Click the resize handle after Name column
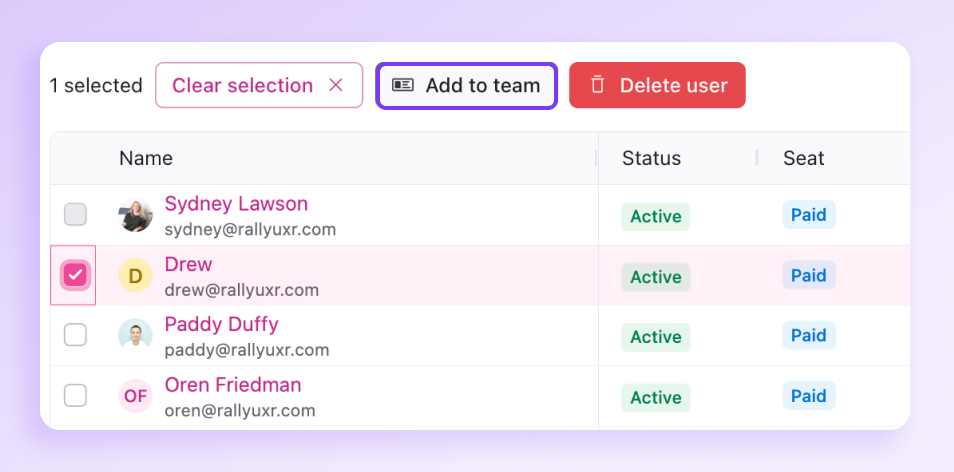 point(596,158)
